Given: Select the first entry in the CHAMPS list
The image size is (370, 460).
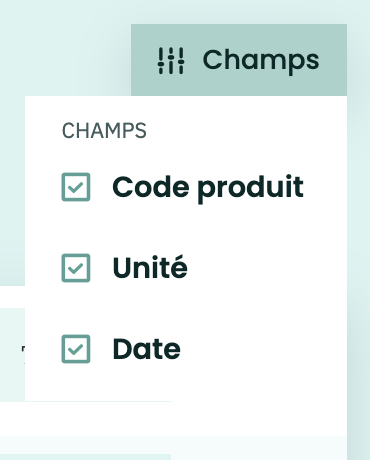Looking at the screenshot, I should (183, 187).
